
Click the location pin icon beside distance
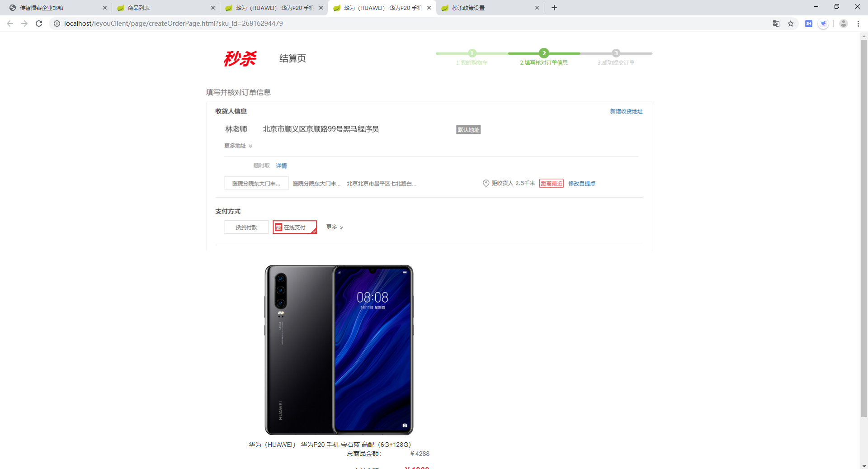[x=486, y=183]
